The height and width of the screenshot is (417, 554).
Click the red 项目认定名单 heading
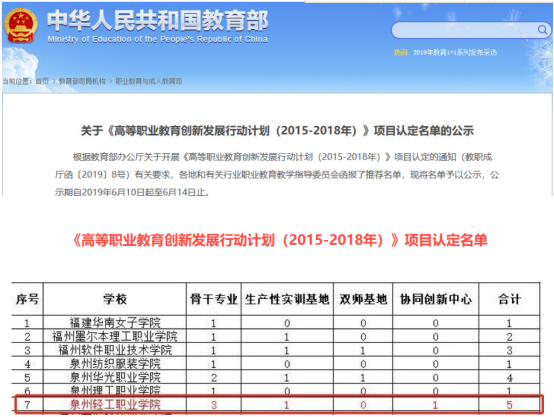[x=280, y=240]
